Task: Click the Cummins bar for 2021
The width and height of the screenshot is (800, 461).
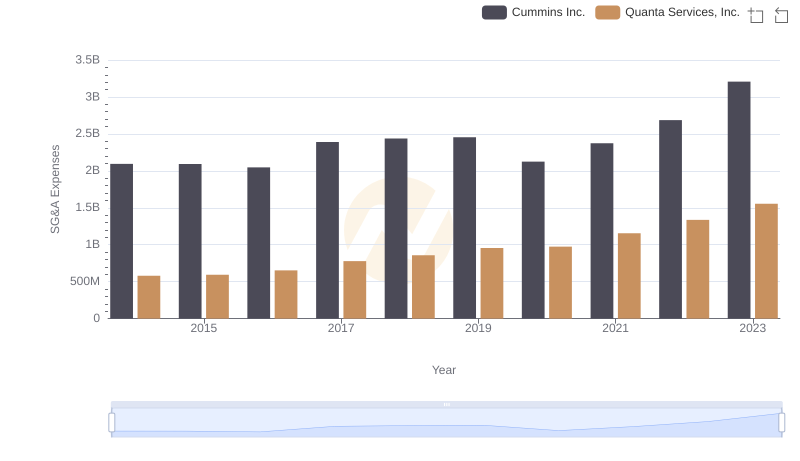Action: [x=602, y=230]
